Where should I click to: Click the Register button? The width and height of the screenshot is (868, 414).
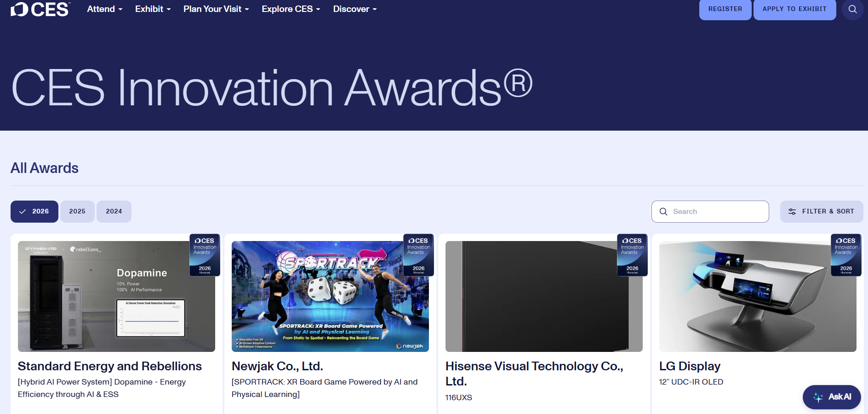pyautogui.click(x=725, y=9)
